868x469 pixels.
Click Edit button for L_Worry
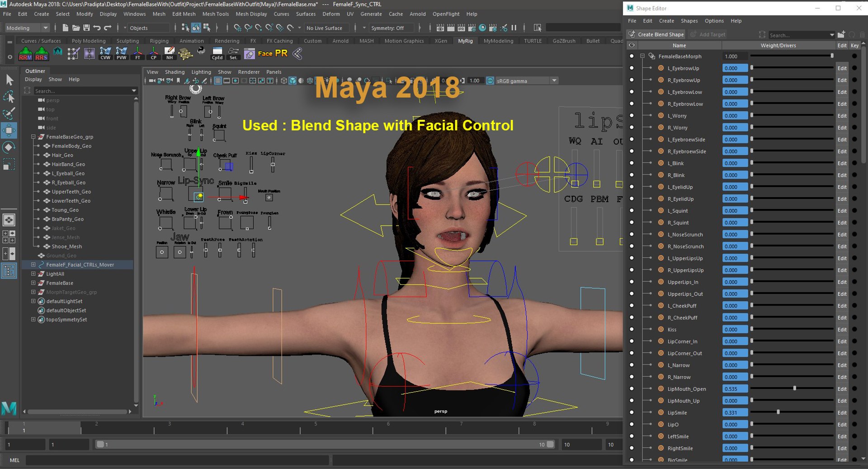point(842,116)
